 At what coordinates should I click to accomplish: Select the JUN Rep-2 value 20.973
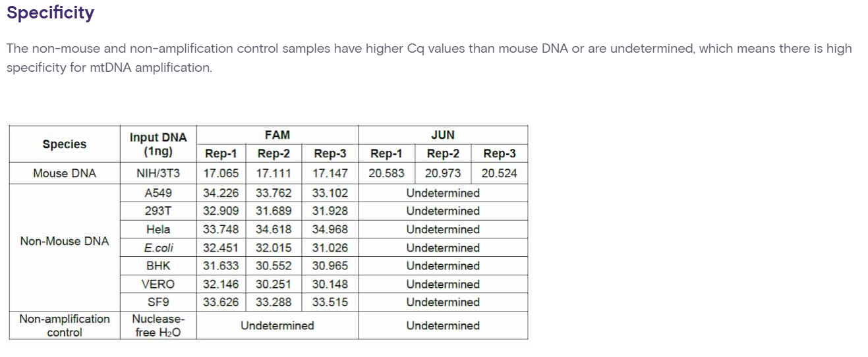pyautogui.click(x=443, y=173)
